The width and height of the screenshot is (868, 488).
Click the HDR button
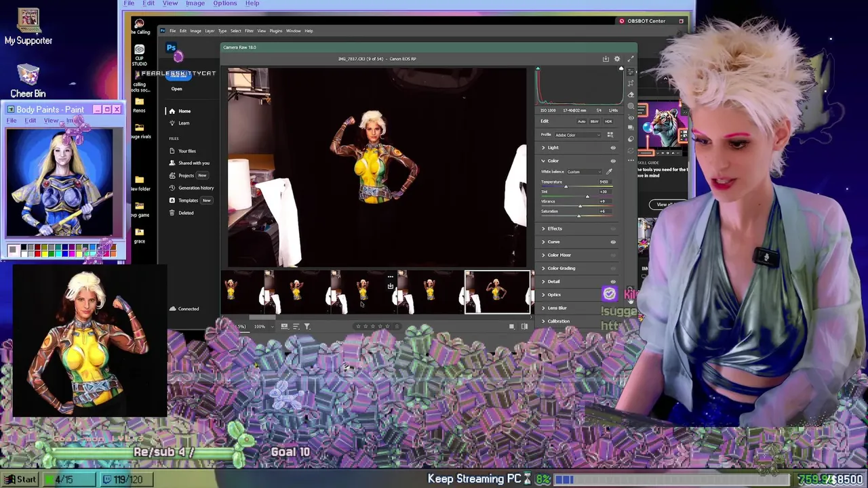pos(608,121)
